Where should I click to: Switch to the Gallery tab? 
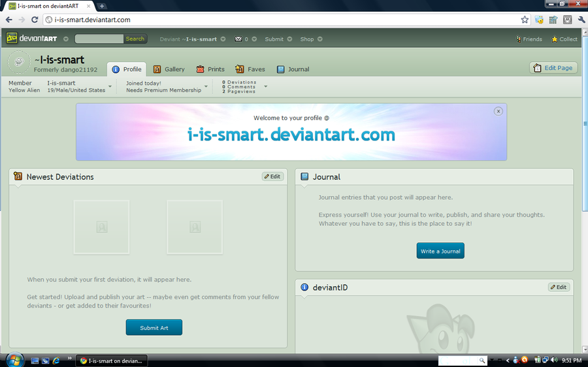coord(169,69)
